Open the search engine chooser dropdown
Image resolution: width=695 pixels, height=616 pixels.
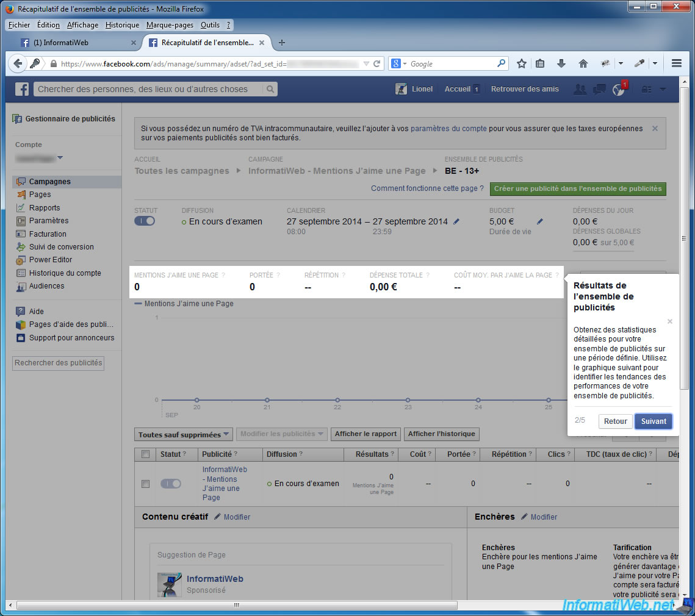pyautogui.click(x=405, y=64)
